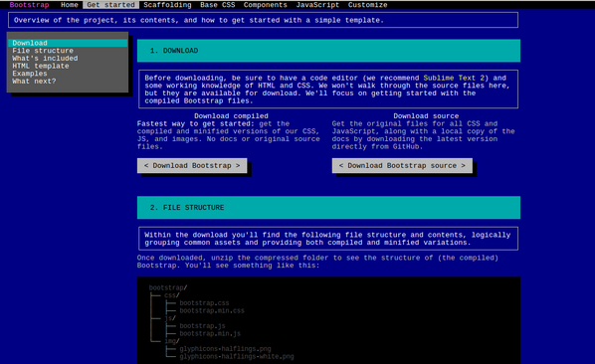Open the JavaScript menu item

click(x=317, y=5)
